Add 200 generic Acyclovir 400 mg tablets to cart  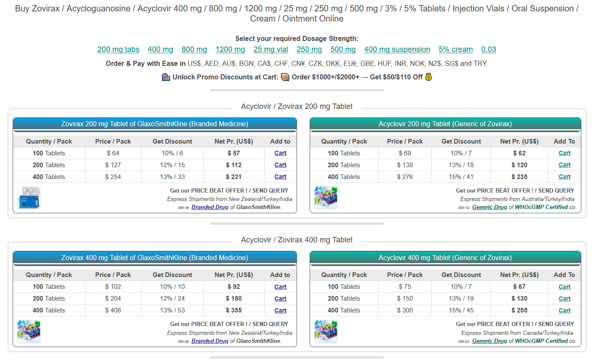click(564, 299)
